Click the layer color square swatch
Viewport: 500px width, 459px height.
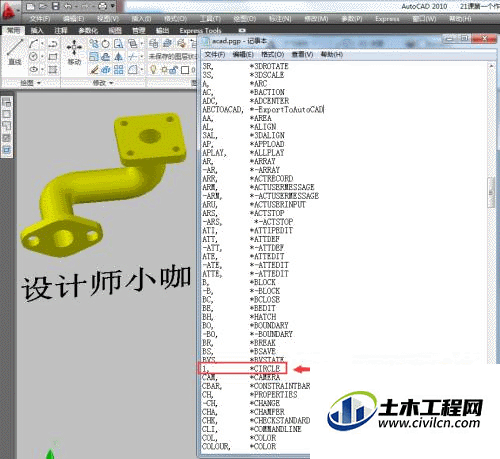(185, 70)
